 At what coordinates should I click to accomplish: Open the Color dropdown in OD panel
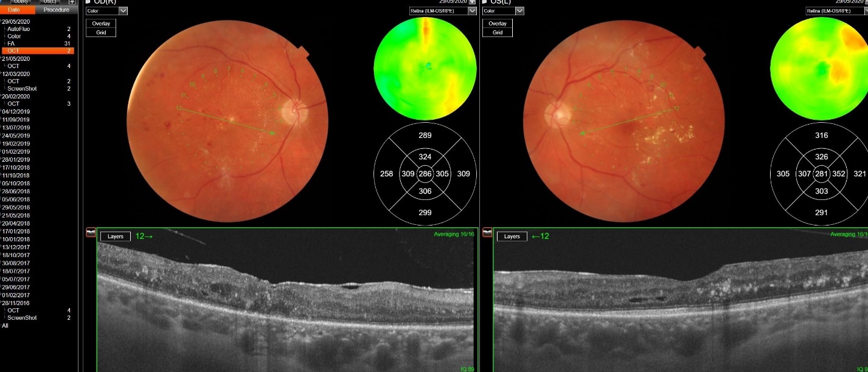point(106,11)
